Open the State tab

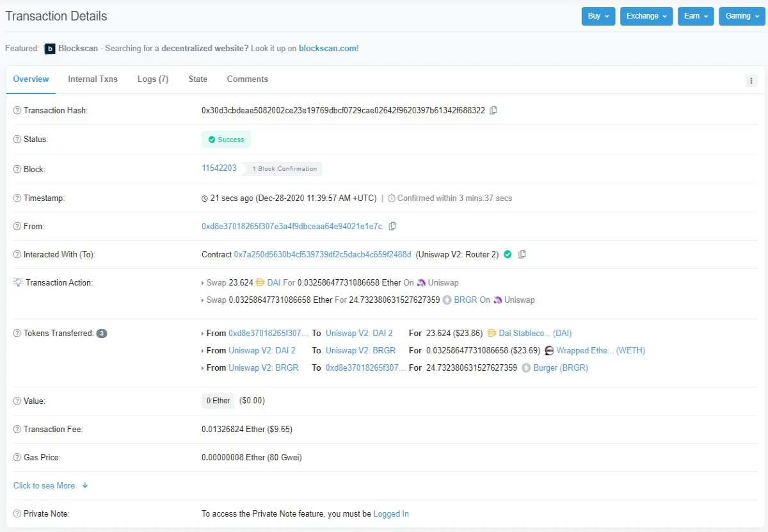click(198, 79)
